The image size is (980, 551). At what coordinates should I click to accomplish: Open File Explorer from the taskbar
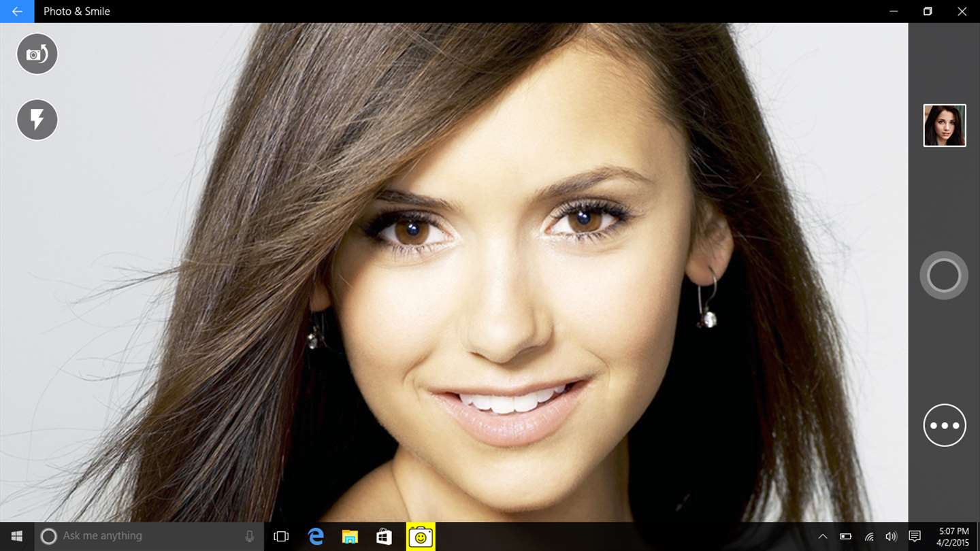pos(350,537)
